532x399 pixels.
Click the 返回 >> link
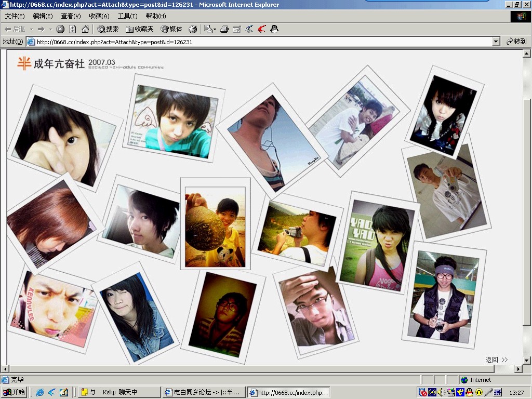[496, 360]
